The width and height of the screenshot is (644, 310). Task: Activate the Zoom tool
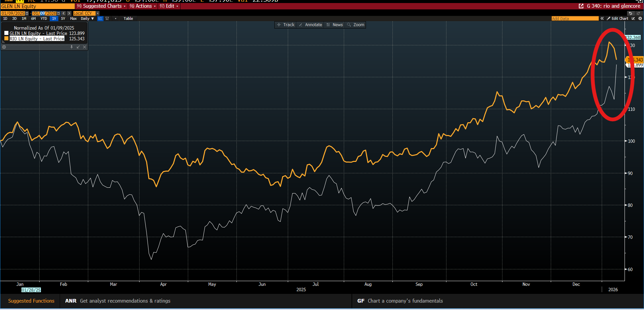tap(356, 25)
